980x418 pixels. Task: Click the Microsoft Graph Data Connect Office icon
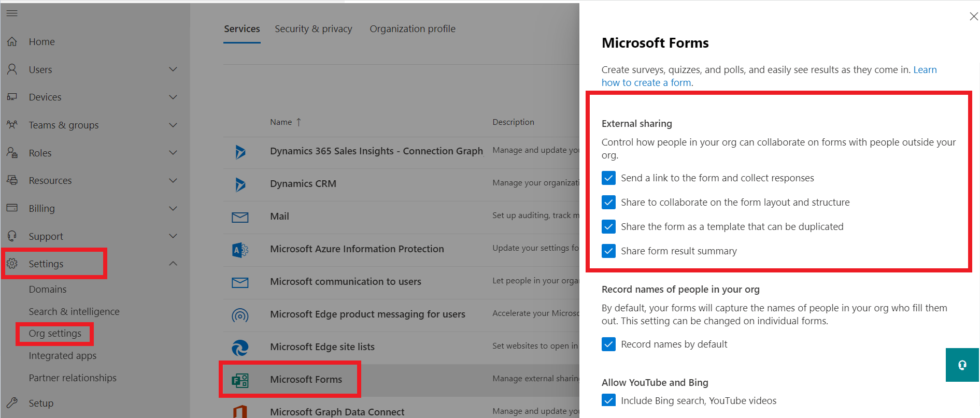[240, 411]
